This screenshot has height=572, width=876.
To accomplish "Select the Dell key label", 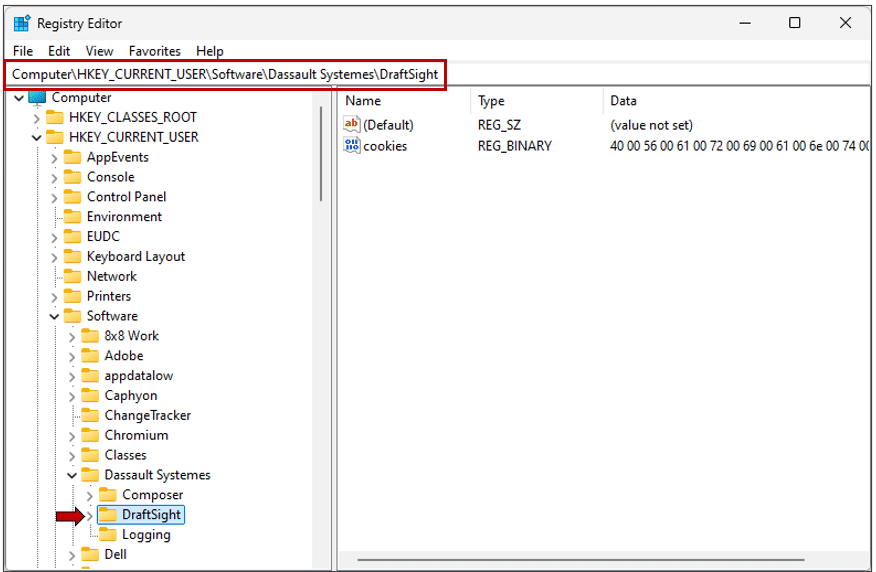I will (x=115, y=554).
